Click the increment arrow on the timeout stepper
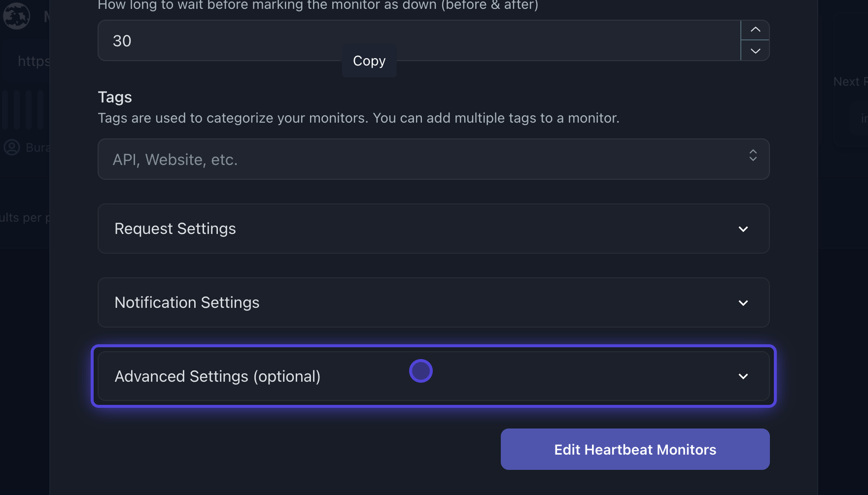 point(755,30)
